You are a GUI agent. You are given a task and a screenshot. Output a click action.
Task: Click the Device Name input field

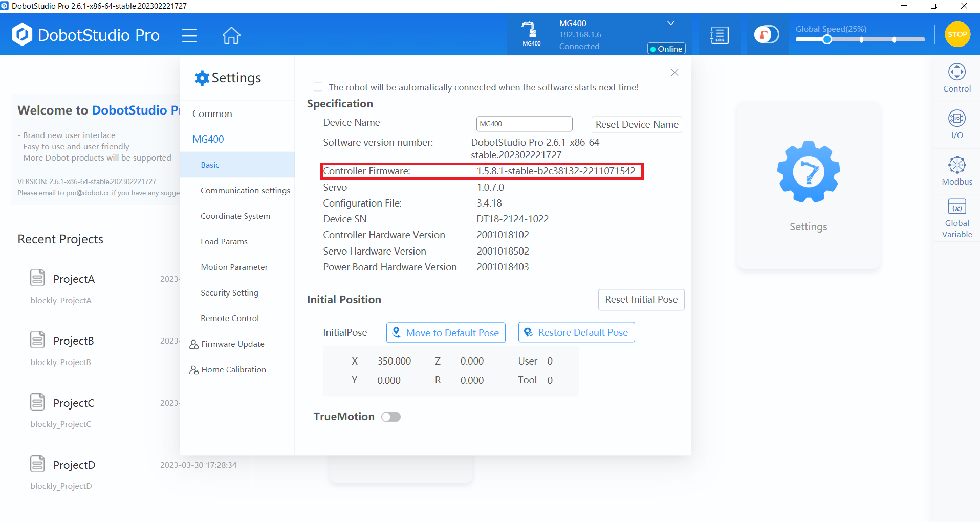pos(524,124)
